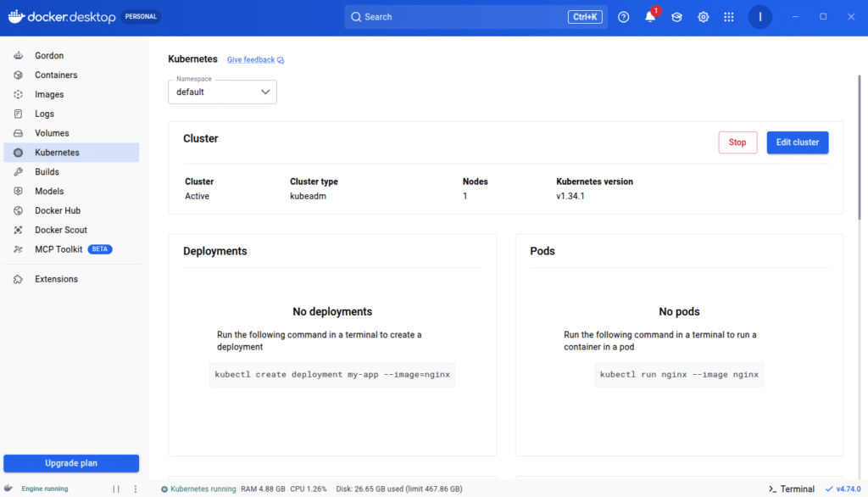Open the Terminal panel
This screenshot has width=868, height=497.
coord(791,489)
